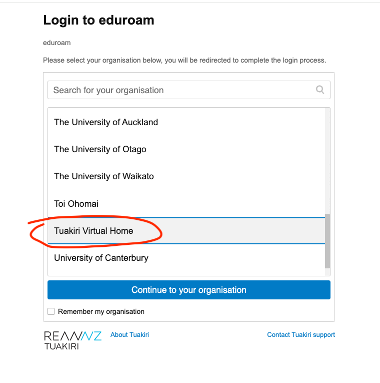Image resolution: width=380 pixels, height=383 pixels.
Task: Click the TUAKIRI text under the logo
Action: [62, 346]
